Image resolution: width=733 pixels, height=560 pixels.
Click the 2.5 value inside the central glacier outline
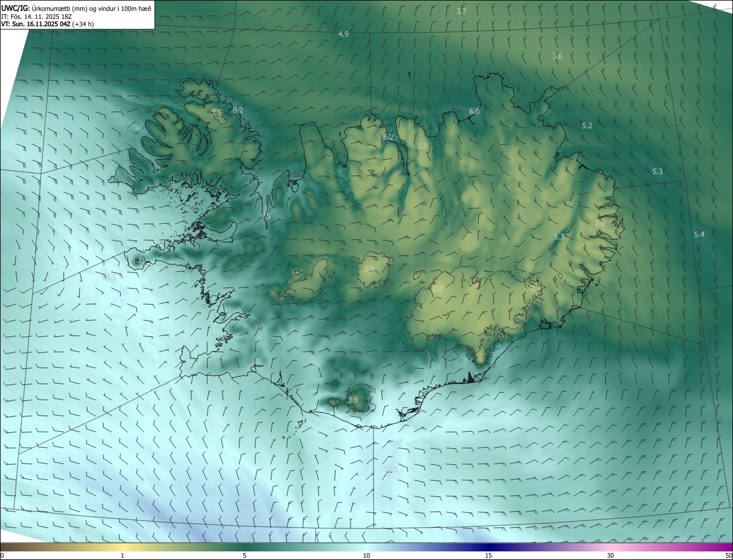[x=369, y=269]
